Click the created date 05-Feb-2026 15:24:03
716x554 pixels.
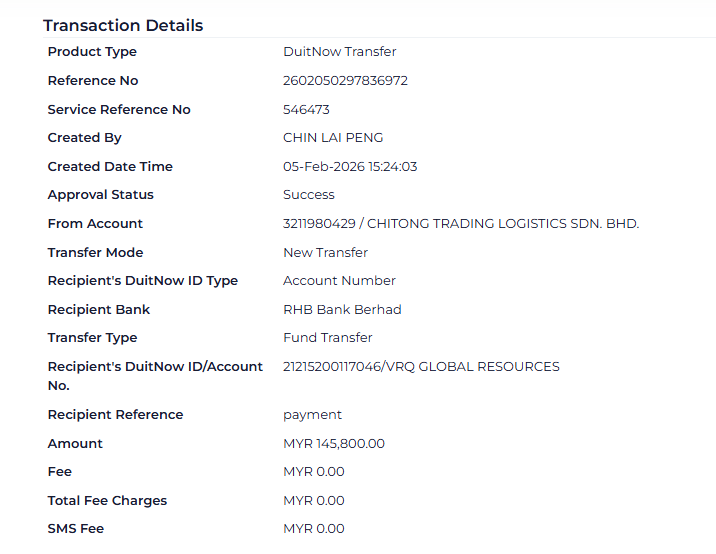350,167
